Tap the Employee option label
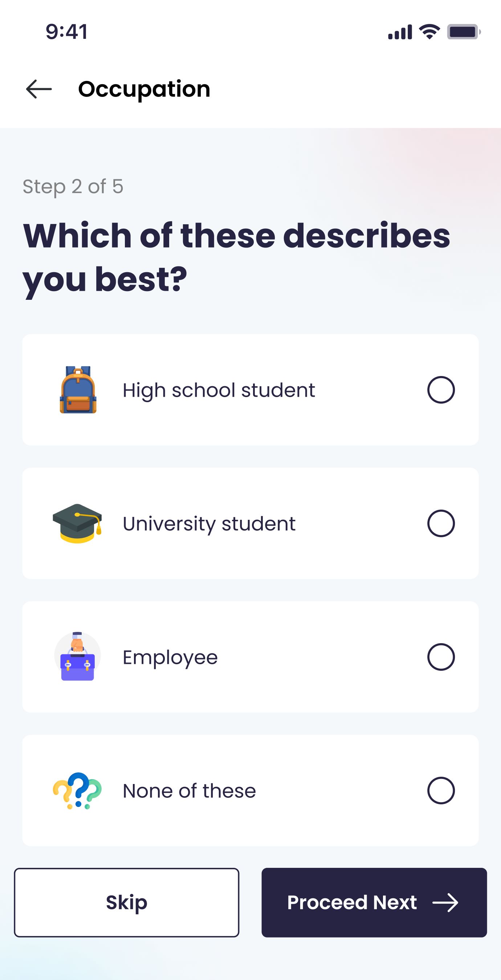 [x=170, y=657]
